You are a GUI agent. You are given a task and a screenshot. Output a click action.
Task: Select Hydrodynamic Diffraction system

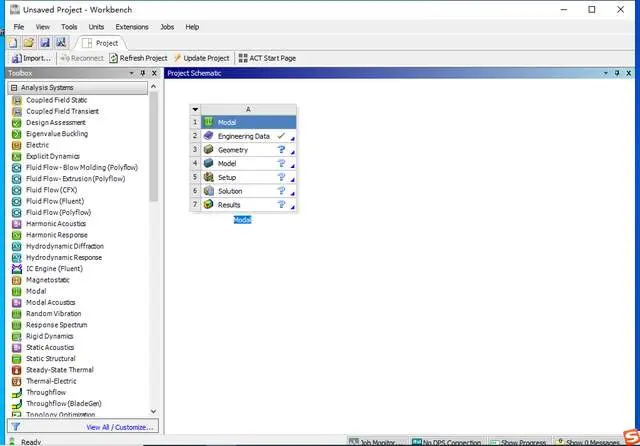(x=64, y=246)
